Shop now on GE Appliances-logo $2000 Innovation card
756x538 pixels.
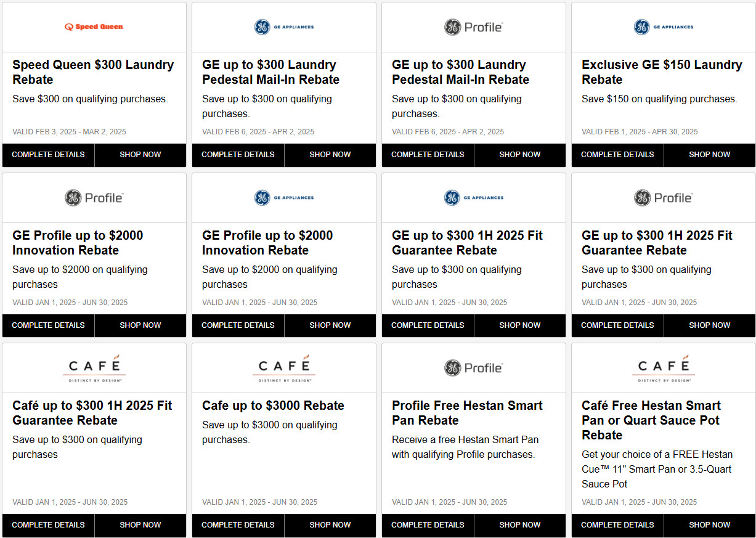click(330, 325)
